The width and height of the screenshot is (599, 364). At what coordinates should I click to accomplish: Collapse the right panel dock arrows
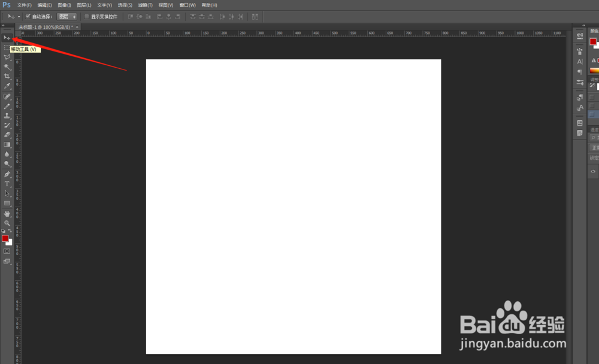click(x=583, y=25)
